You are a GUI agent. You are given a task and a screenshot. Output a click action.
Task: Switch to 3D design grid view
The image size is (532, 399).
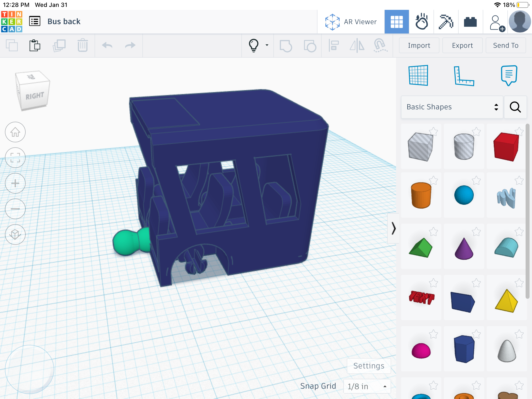click(397, 22)
